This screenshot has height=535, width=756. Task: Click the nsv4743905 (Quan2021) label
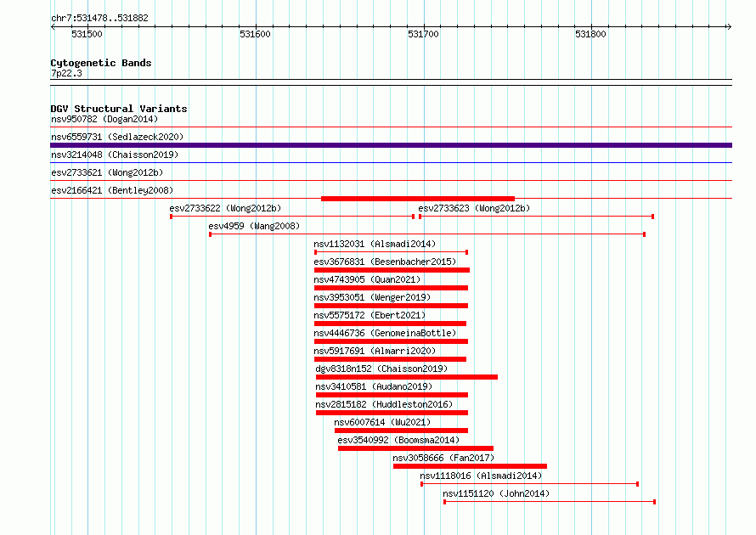(367, 279)
